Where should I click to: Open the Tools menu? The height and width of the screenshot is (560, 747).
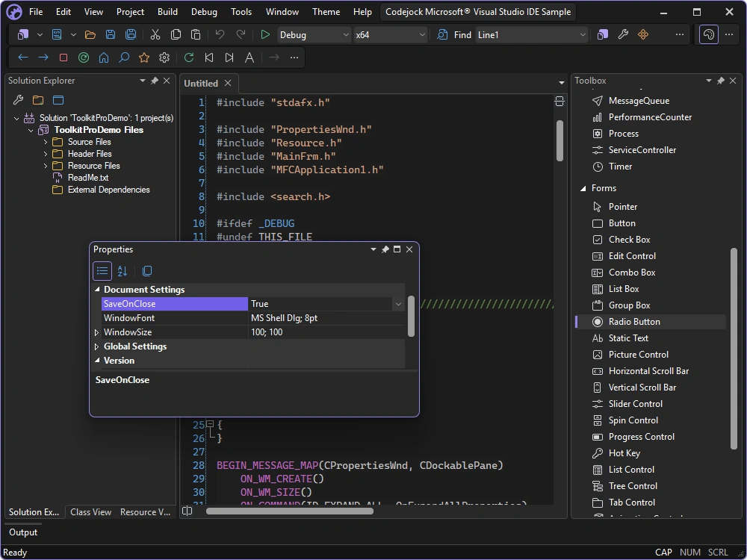coord(241,12)
